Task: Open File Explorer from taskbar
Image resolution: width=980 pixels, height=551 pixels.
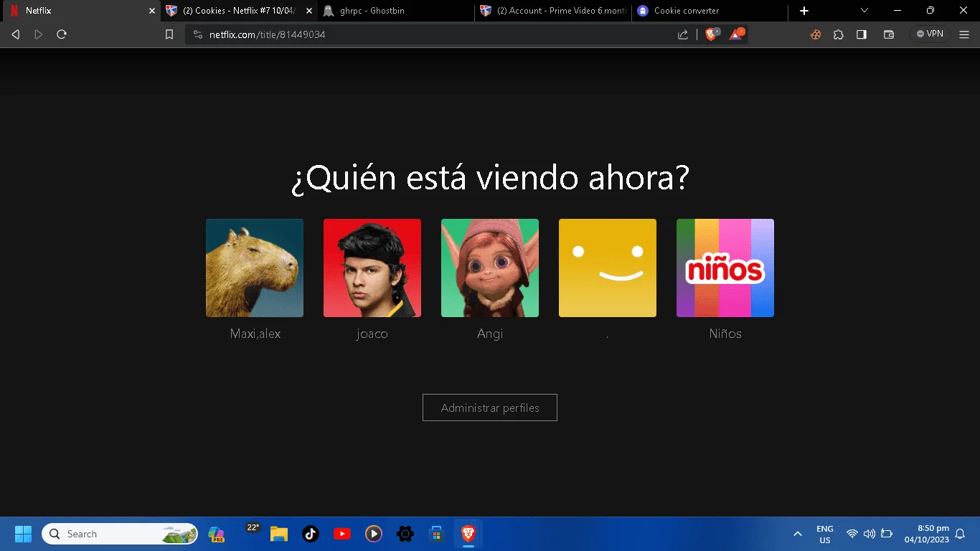Action: (278, 534)
